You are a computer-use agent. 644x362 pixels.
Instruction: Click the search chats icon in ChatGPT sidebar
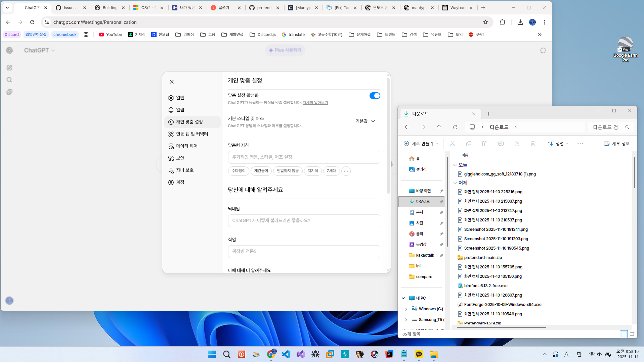[x=9, y=80]
